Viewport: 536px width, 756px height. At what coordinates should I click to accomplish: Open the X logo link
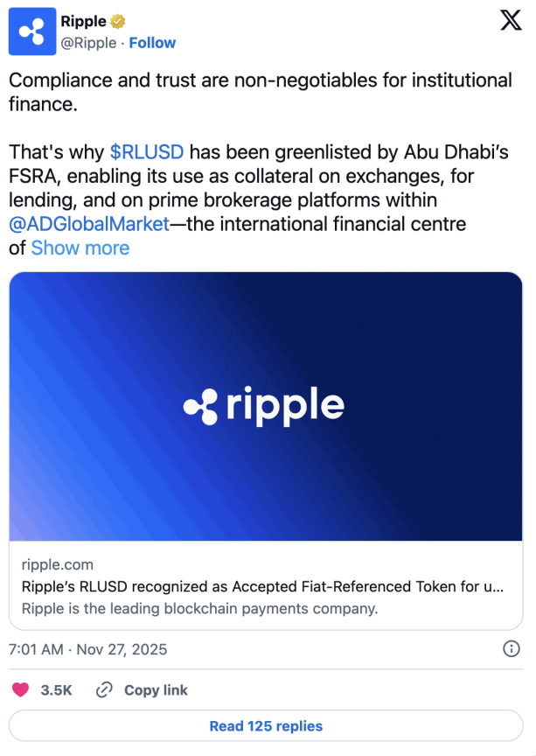[x=511, y=22]
